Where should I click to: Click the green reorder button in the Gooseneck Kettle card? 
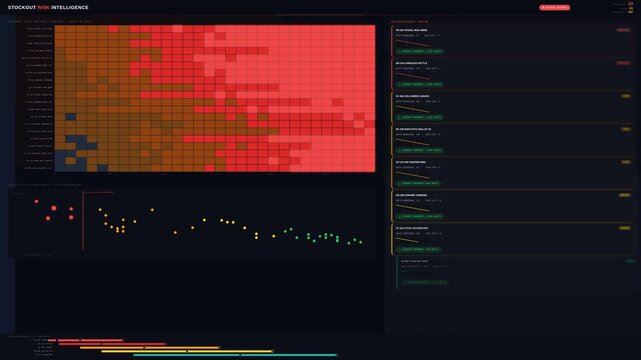[420, 85]
